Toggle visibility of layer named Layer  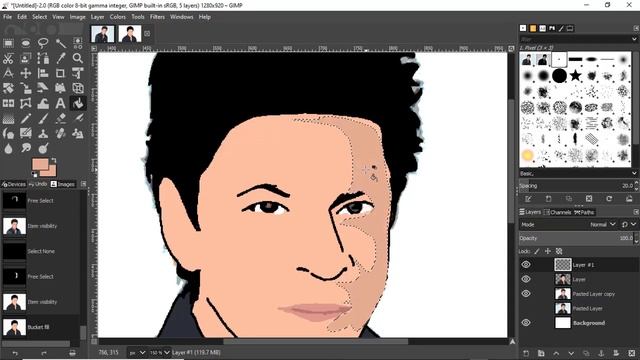526,279
